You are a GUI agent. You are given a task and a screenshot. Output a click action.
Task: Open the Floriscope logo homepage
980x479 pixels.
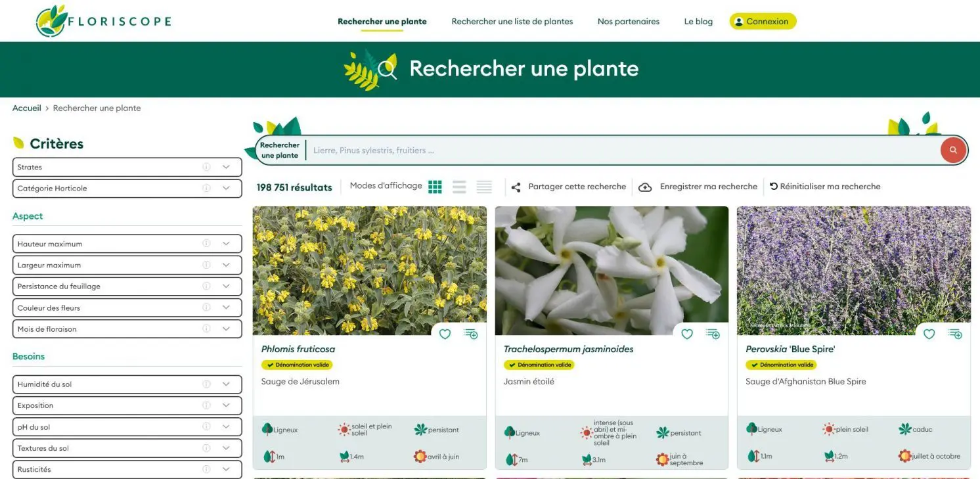click(x=104, y=21)
